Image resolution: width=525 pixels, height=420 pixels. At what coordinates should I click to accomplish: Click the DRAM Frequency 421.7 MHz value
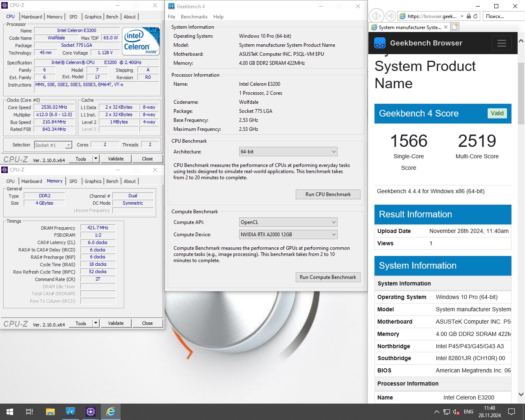(x=98, y=228)
